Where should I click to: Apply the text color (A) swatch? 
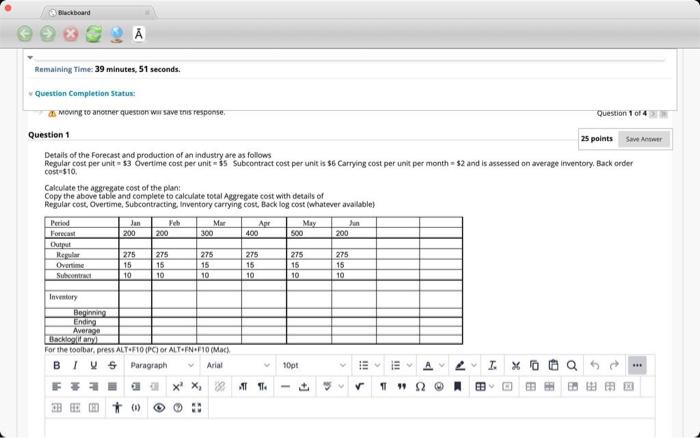[x=428, y=365]
